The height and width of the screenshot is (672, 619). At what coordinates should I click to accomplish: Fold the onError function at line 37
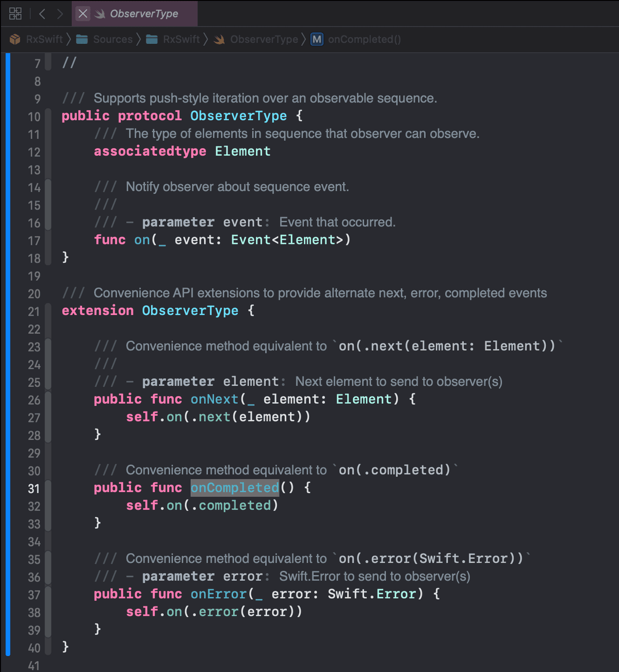click(48, 595)
